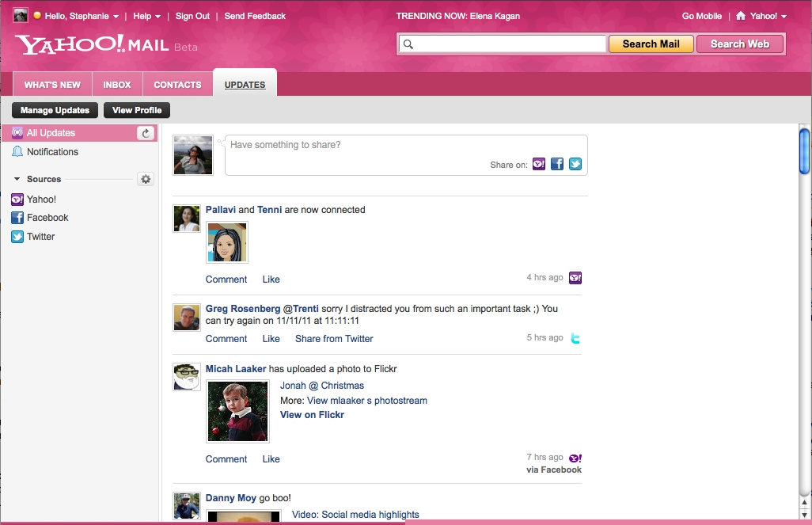This screenshot has width=812, height=525.
Task: Click the cartoon avatar thumbnail under Pallavi
Action: [x=227, y=242]
